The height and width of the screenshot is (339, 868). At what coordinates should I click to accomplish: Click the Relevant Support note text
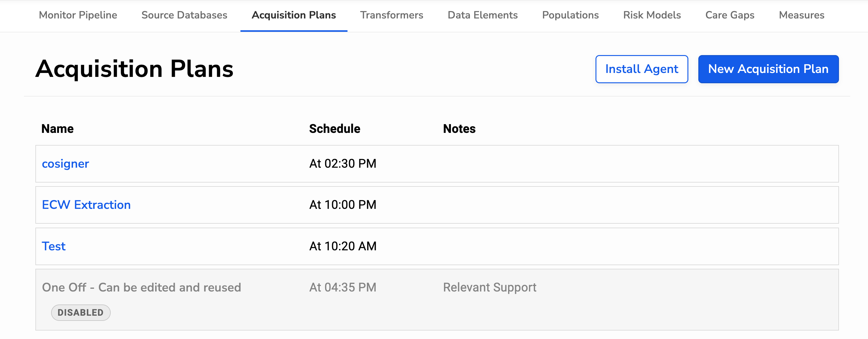(x=490, y=287)
